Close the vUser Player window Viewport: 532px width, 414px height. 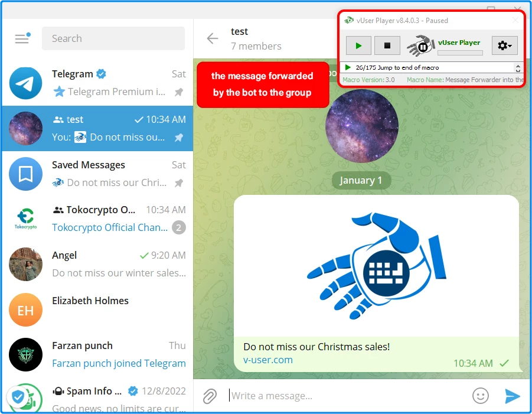click(x=515, y=20)
